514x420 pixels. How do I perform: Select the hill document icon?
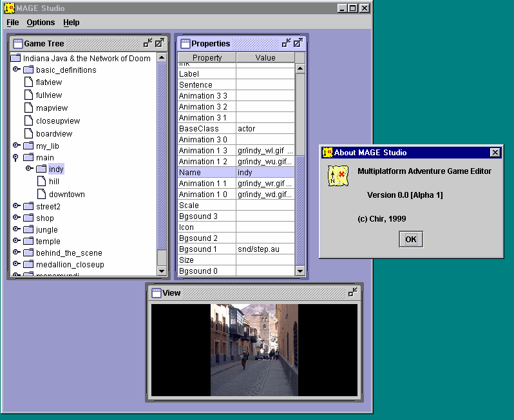point(42,181)
